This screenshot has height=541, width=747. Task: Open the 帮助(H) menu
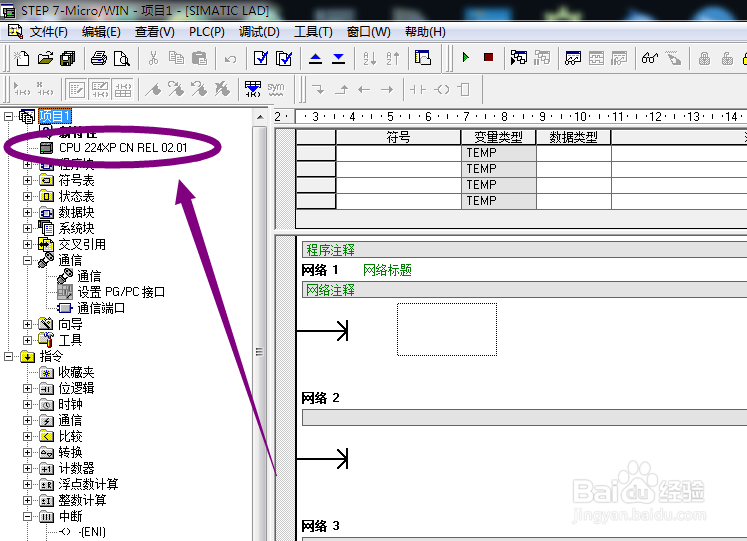pos(425,32)
